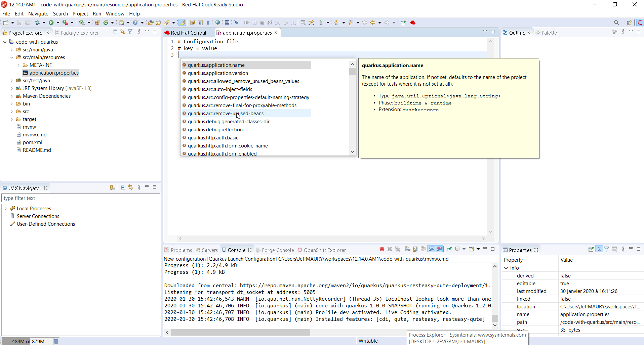644x345 pixels.
Task: Open the File menu
Action: 6,14
